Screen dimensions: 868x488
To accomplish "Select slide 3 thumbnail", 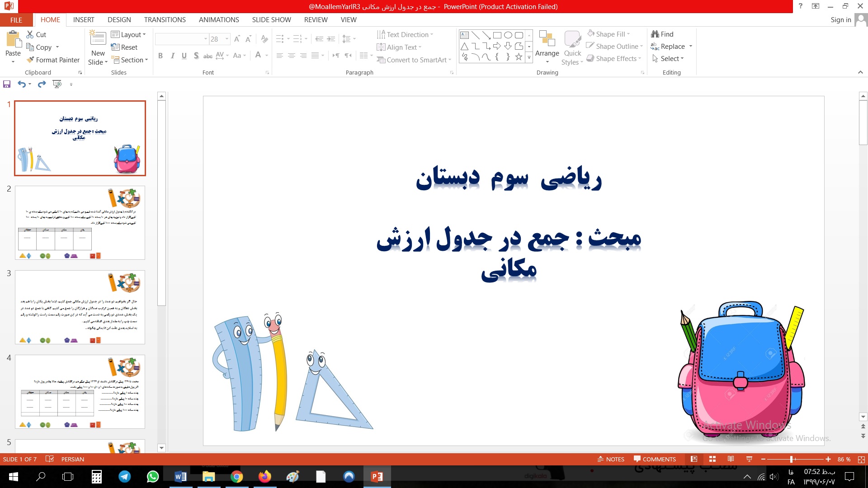I will (x=80, y=307).
